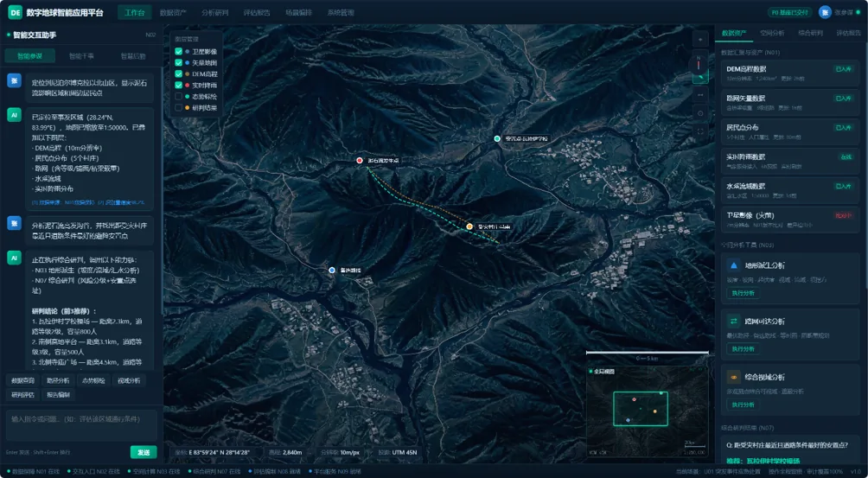Click the 态势标绘 quick action button
Viewport: 868px width, 478px height.
(93, 380)
